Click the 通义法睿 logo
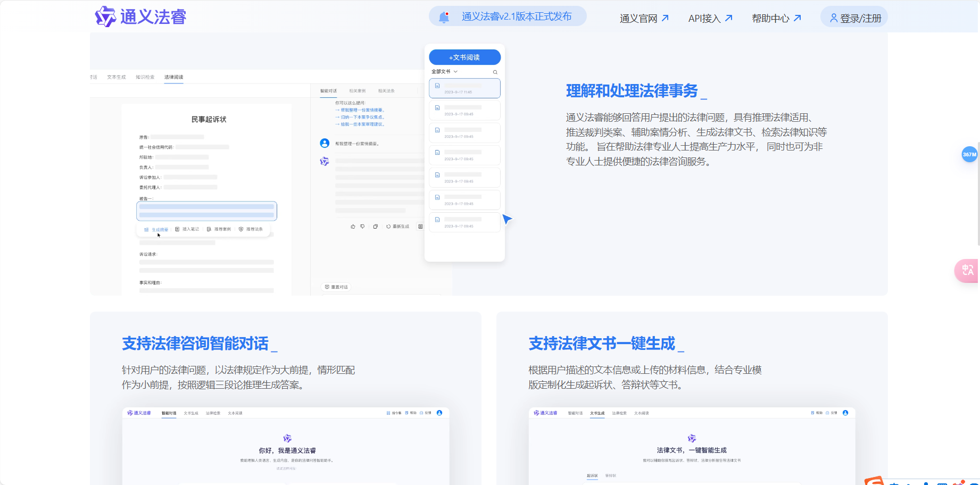 (x=140, y=16)
